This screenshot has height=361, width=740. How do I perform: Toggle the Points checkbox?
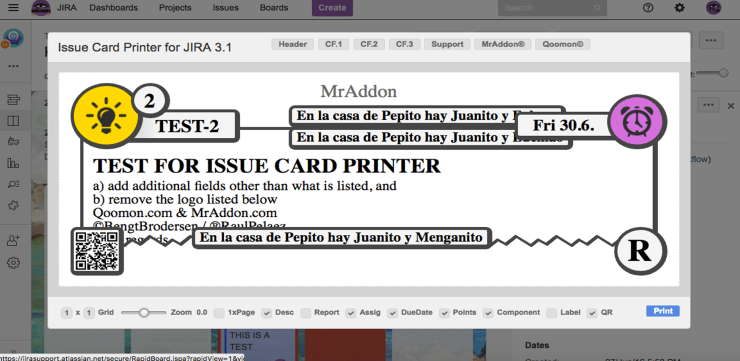coord(444,313)
